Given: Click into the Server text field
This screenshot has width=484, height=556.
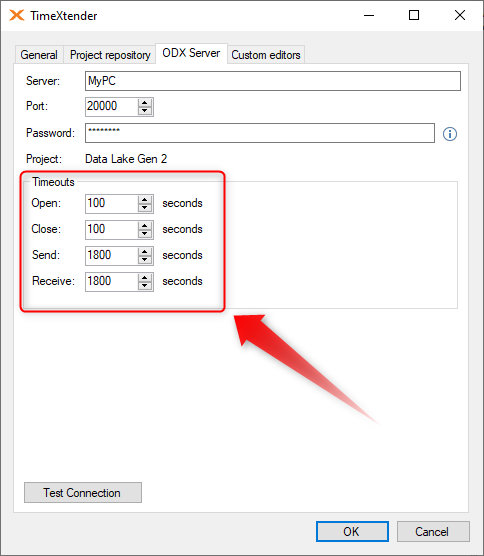Looking at the screenshot, I should point(273,81).
